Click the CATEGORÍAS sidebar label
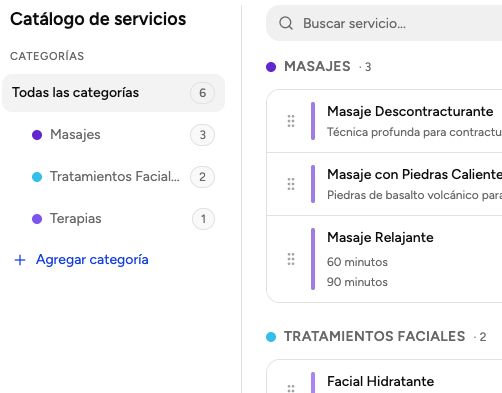 [x=47, y=56]
